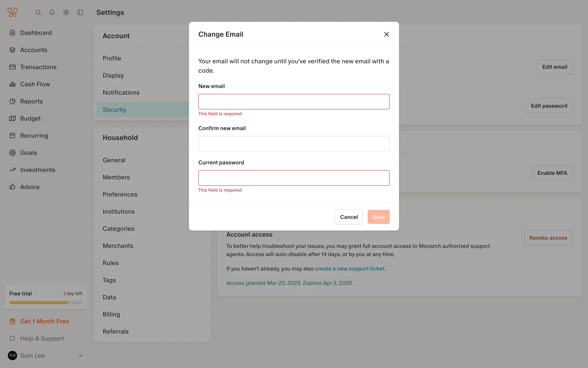
Task: Click the Confirm new email field
Action: coord(294,144)
